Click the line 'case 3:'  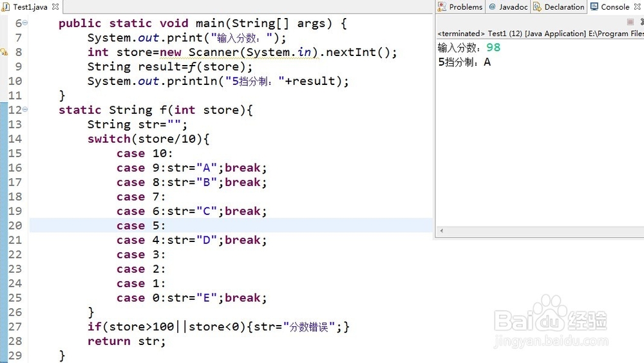tap(141, 255)
